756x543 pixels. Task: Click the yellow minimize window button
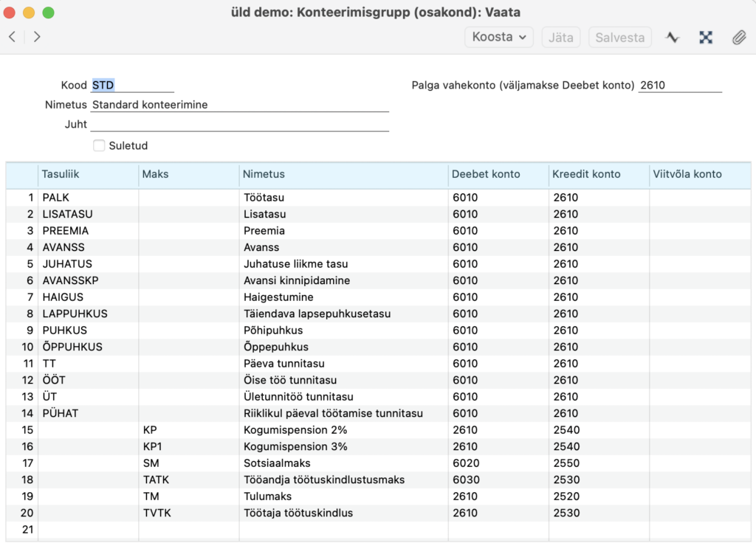29,13
